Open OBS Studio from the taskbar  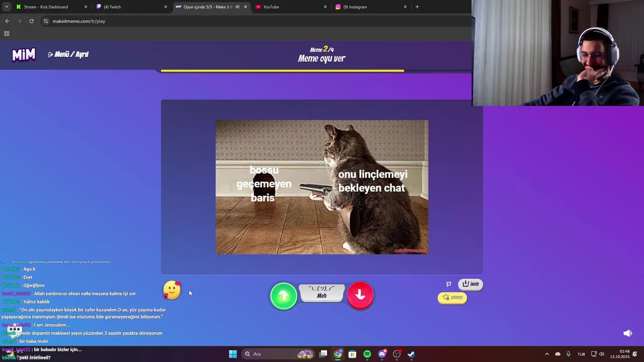tap(396, 354)
